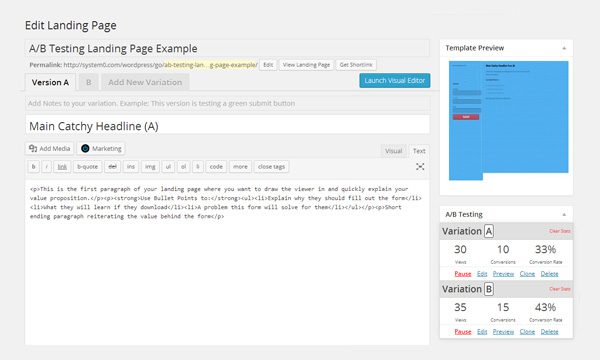Clear Stats for Variation B
Image resolution: width=600 pixels, height=360 pixels.
tap(560, 289)
